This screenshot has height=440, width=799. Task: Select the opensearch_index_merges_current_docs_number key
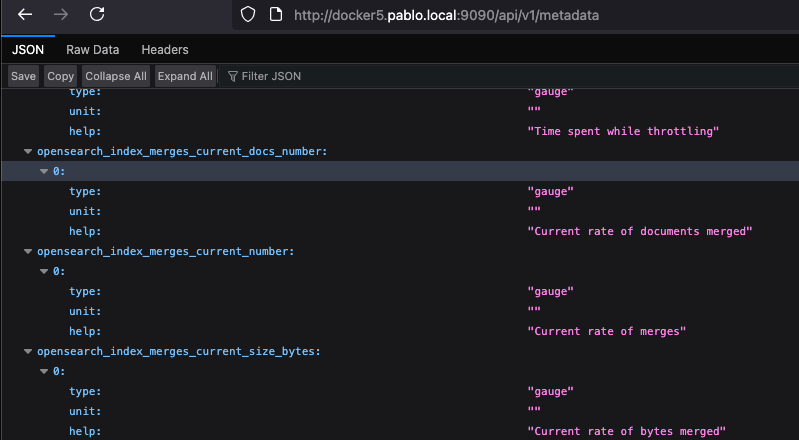click(x=182, y=151)
